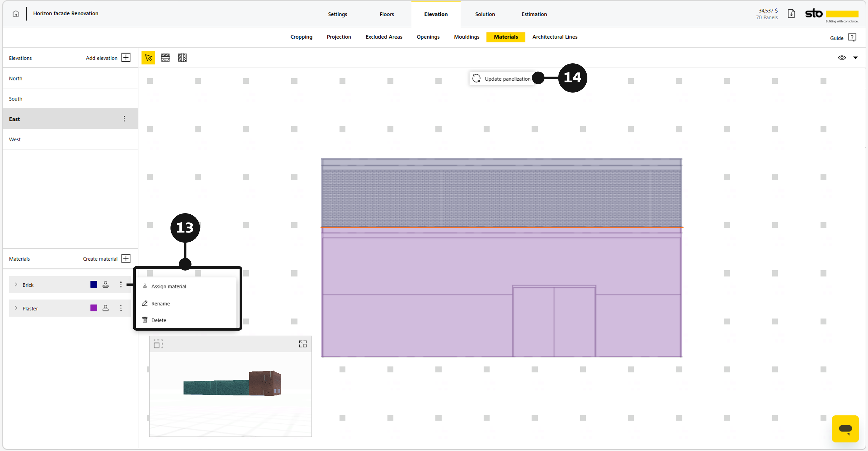
Task: Pick the Brick navy color swatch
Action: (94, 285)
